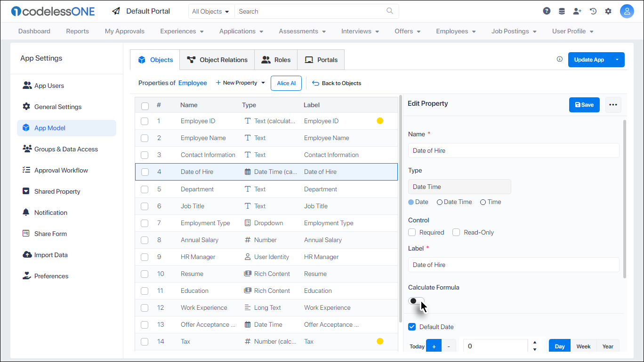Open the three-dots more options button

[x=613, y=105]
